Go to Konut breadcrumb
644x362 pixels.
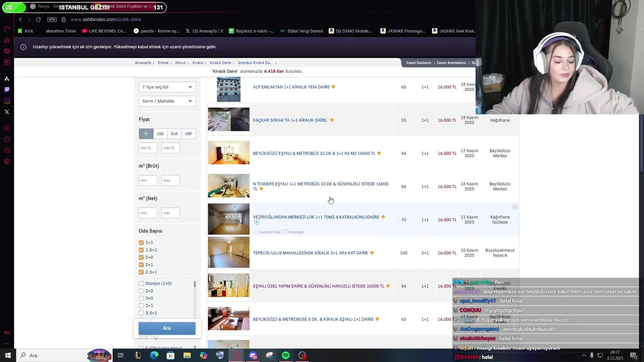point(181,63)
